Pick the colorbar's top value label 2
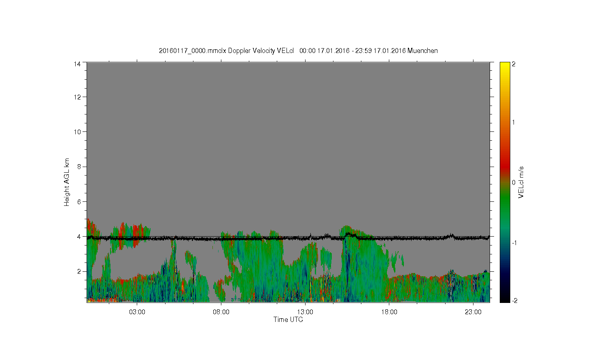The image size is (607, 364). tap(514, 64)
